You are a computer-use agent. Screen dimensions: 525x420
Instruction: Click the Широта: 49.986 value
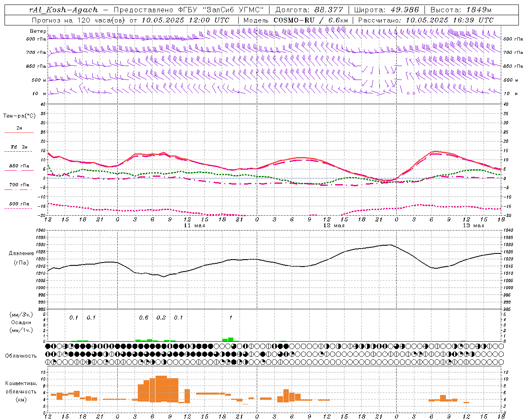click(x=386, y=10)
